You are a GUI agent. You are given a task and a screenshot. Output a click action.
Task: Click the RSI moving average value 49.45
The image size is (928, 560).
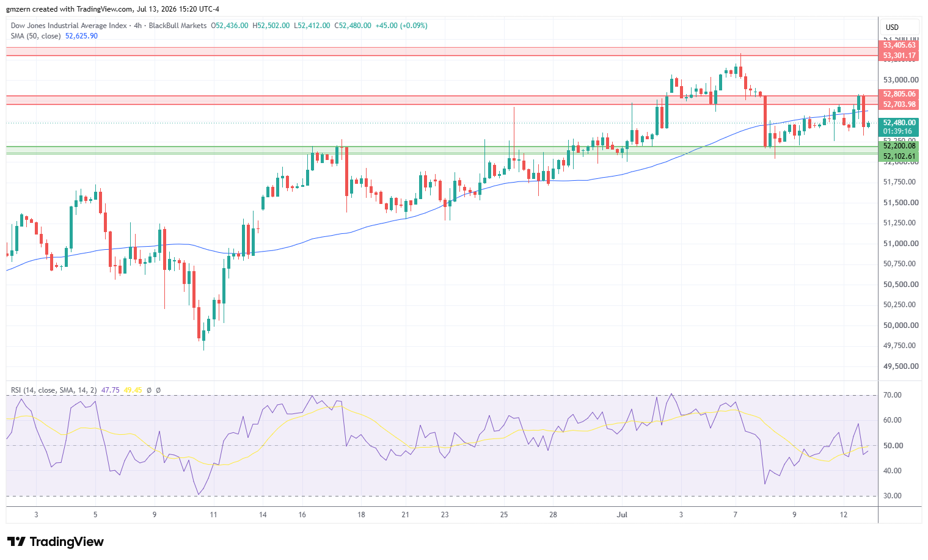coord(133,390)
